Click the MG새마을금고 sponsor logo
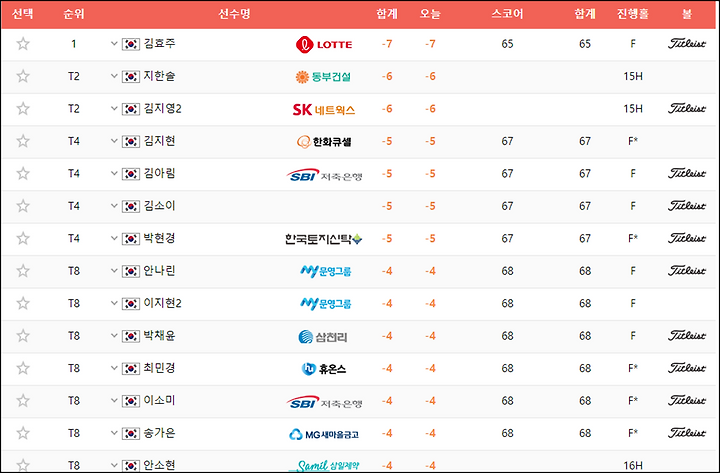Screen dimensions: 720x473 coord(324,434)
